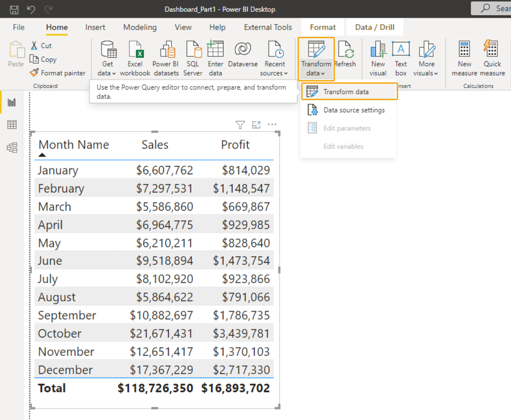
Task: Refresh the data model
Action: point(345,55)
